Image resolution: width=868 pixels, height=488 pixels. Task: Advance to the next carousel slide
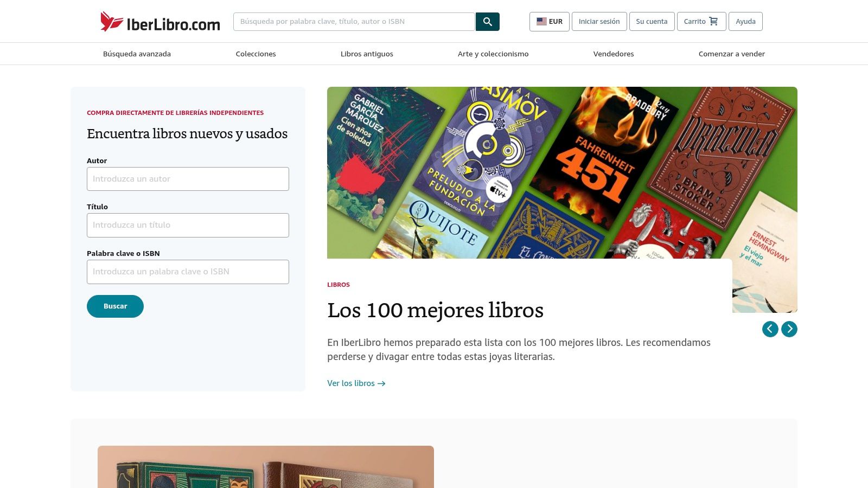(789, 329)
